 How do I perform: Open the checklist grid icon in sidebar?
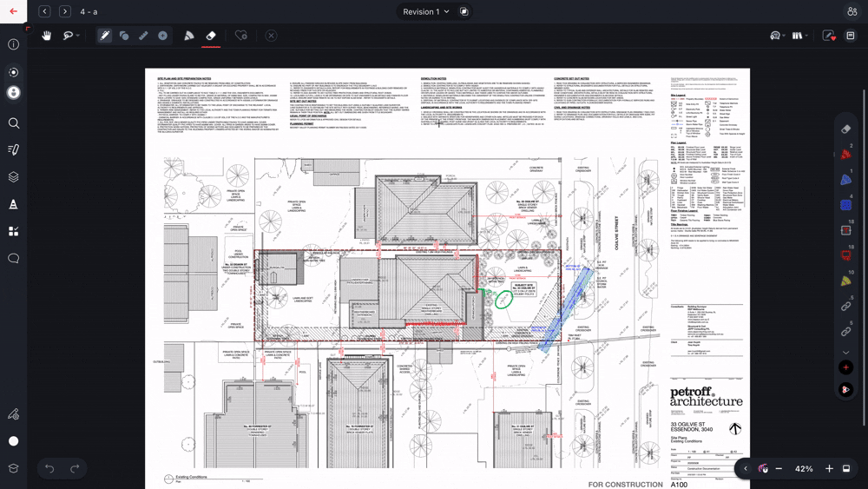click(13, 231)
